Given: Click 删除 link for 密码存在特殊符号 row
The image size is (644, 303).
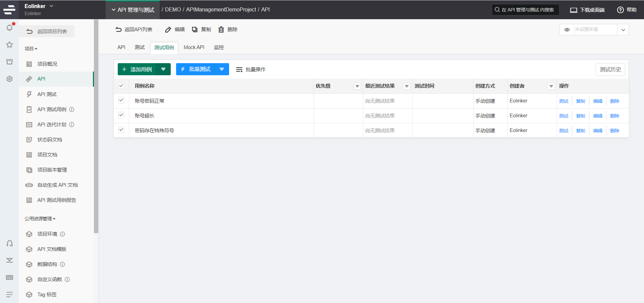Looking at the screenshot, I should pyautogui.click(x=614, y=131).
